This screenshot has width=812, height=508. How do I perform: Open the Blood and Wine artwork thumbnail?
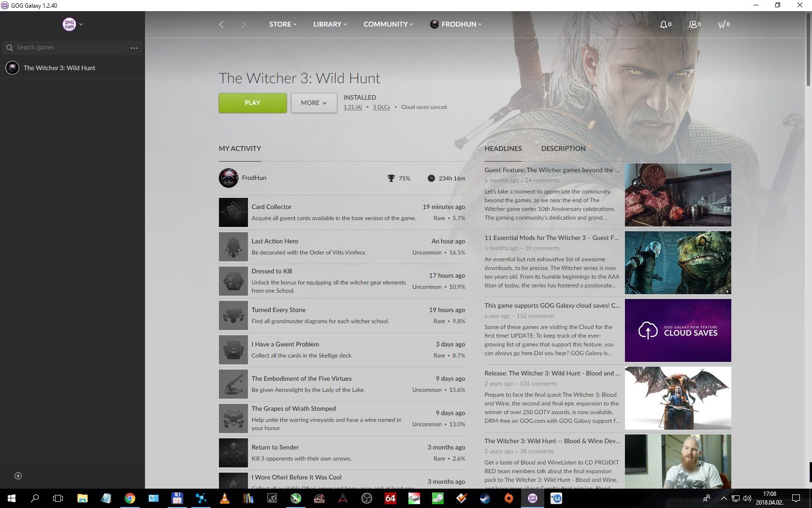(x=678, y=398)
